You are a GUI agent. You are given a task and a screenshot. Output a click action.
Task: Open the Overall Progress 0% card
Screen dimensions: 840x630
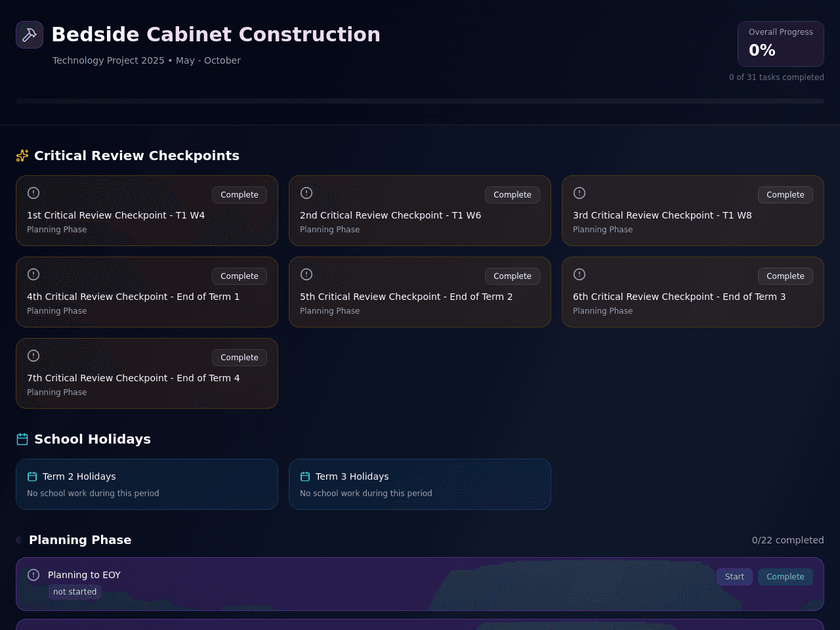pos(781,44)
